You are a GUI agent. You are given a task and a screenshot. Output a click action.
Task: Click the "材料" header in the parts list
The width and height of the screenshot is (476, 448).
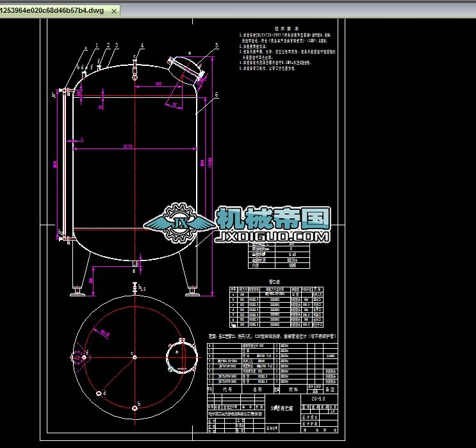pyautogui.click(x=293, y=390)
